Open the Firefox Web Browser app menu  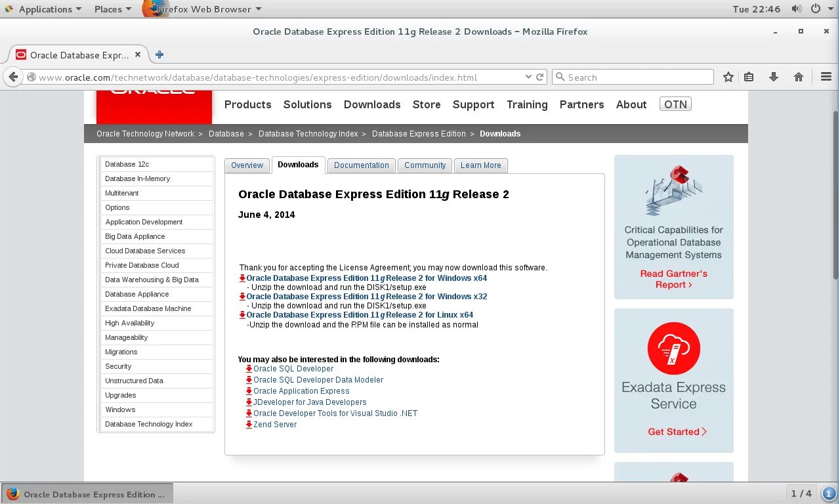click(x=202, y=9)
